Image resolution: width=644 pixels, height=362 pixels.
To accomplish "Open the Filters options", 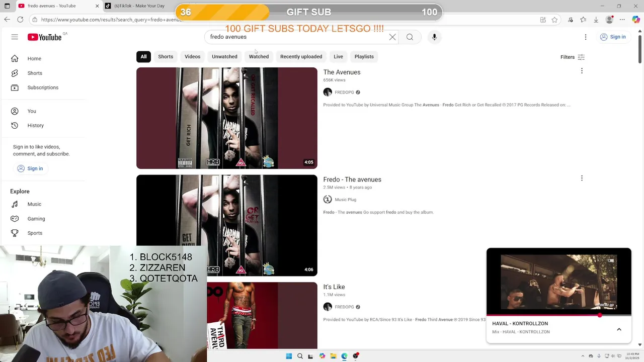I will tap(573, 57).
